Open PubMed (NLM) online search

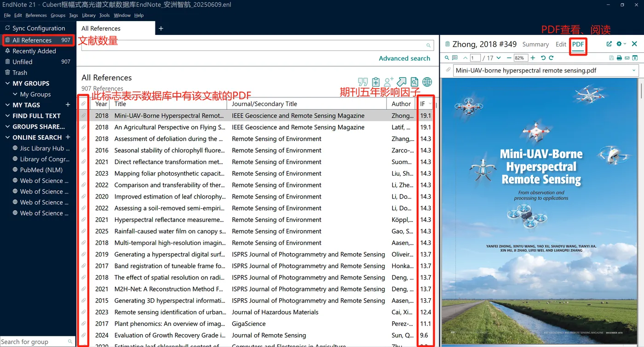pos(38,170)
